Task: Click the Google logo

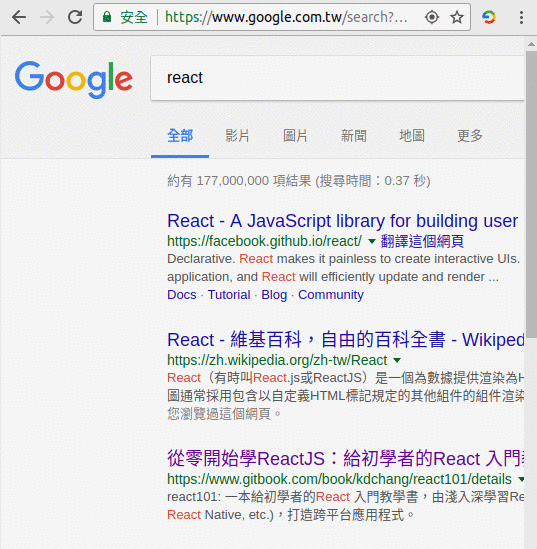Action: click(x=74, y=79)
